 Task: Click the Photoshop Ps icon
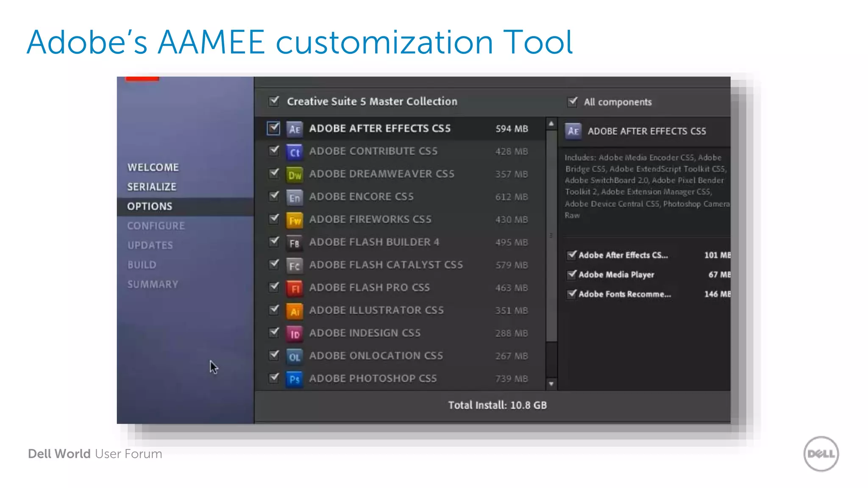pos(295,379)
